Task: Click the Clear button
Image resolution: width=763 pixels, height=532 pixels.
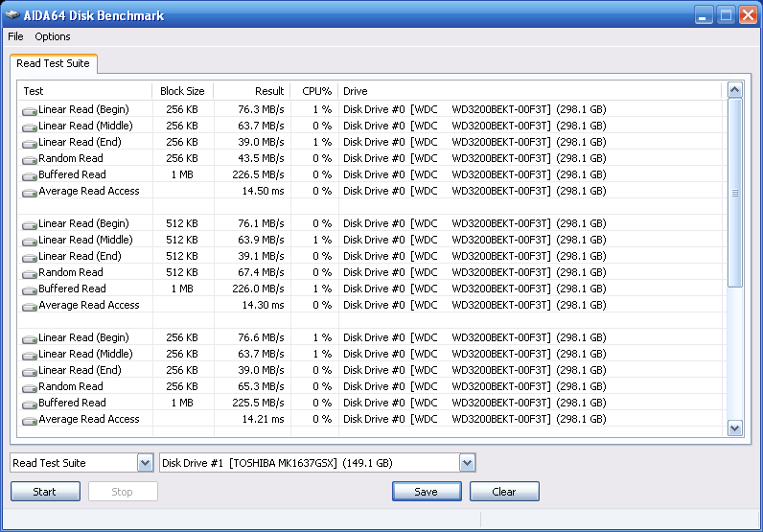Action: pos(504,492)
